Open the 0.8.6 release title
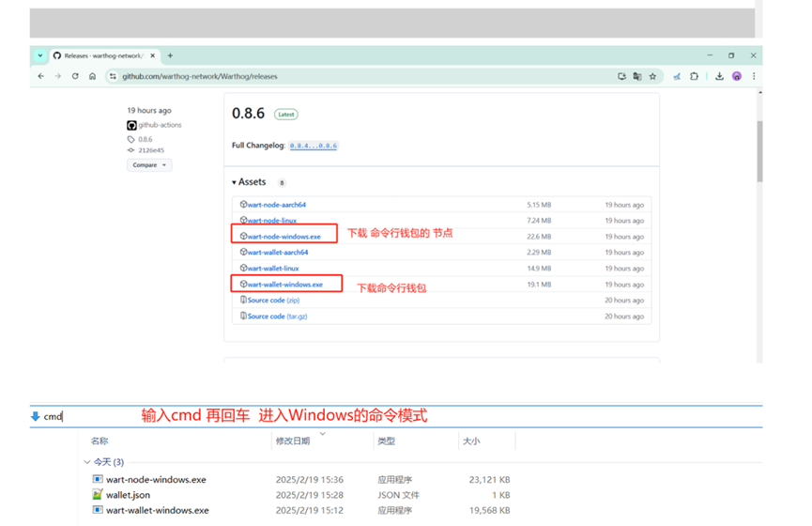The height and width of the screenshot is (526, 812). pos(248,114)
